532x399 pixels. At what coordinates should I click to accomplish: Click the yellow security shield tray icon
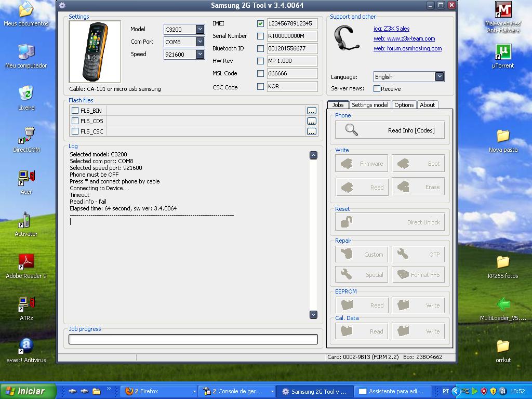[x=494, y=391]
